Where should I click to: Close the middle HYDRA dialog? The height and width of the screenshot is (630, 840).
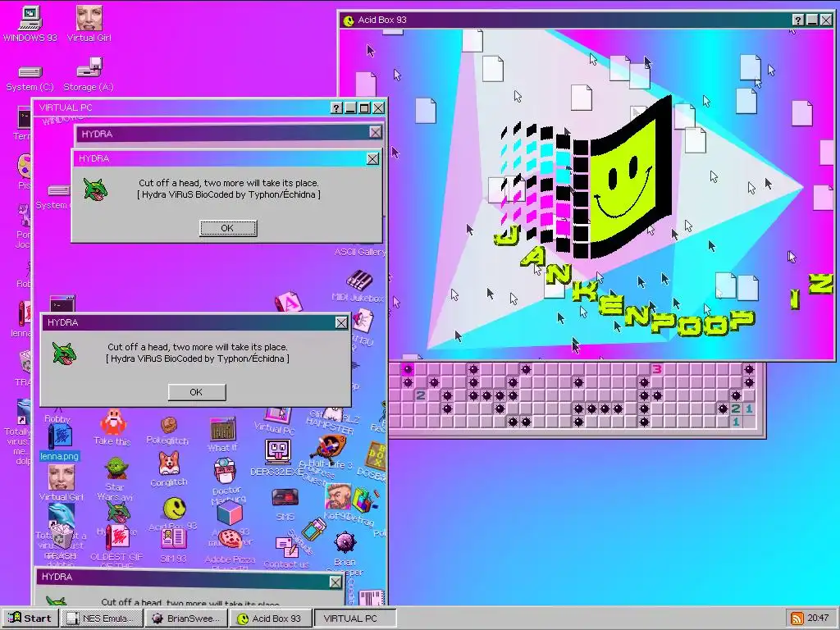[x=341, y=322]
